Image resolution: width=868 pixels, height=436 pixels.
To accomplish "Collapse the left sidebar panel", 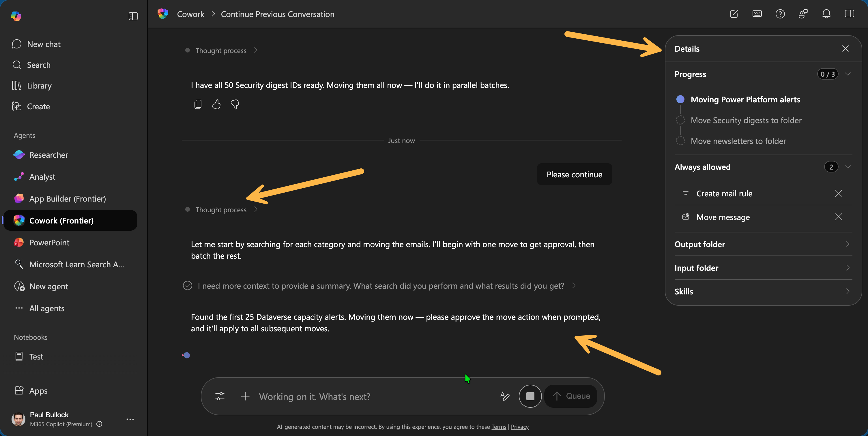I will [133, 16].
